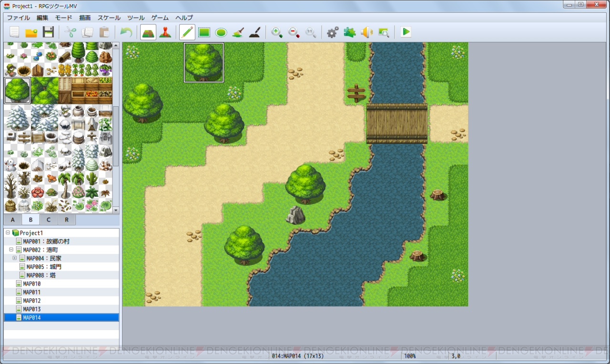Pick the snowman tile in palette

[x=10, y=165]
